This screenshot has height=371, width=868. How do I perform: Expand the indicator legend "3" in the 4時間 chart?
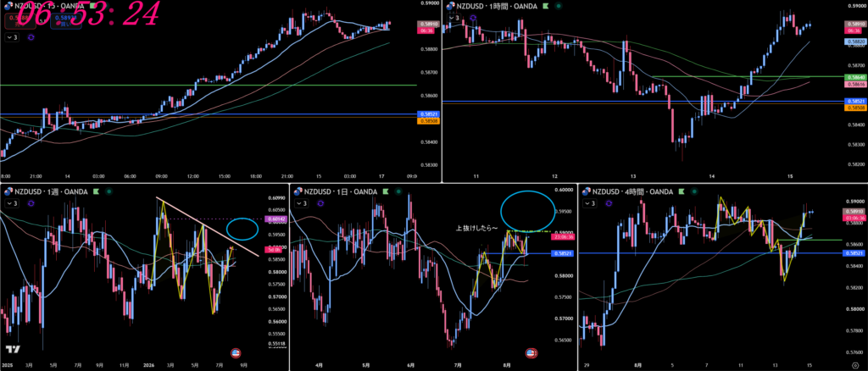click(x=590, y=204)
